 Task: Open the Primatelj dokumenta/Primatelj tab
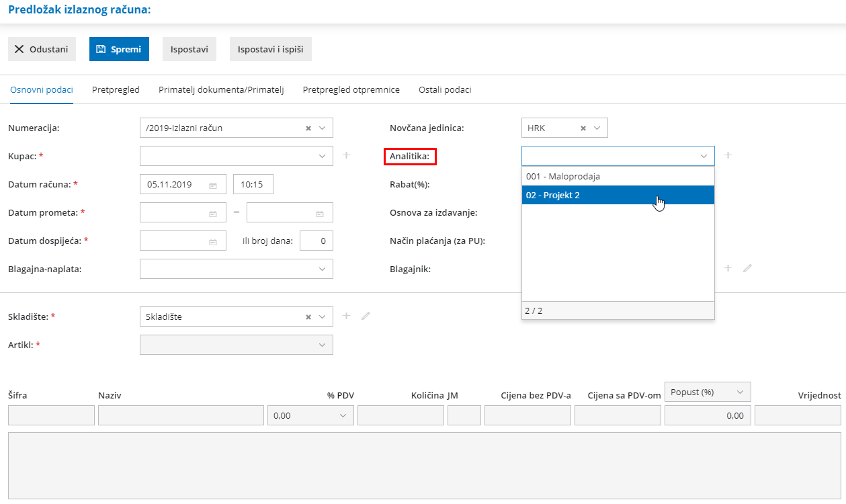coord(221,89)
